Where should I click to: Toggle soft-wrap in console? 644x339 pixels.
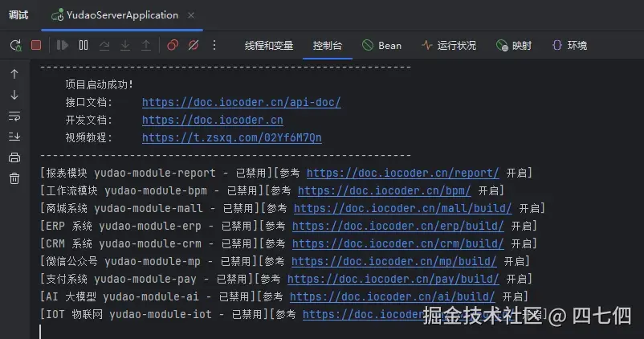[14, 116]
